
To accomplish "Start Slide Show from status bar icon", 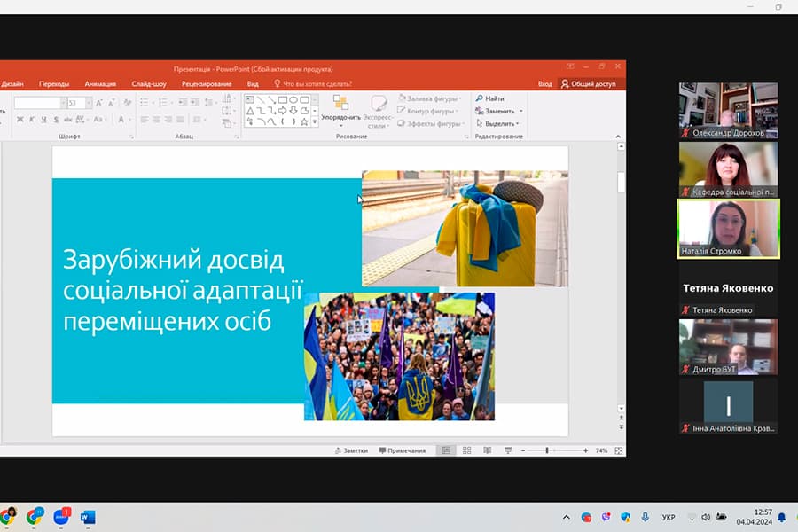I will pyautogui.click(x=506, y=450).
